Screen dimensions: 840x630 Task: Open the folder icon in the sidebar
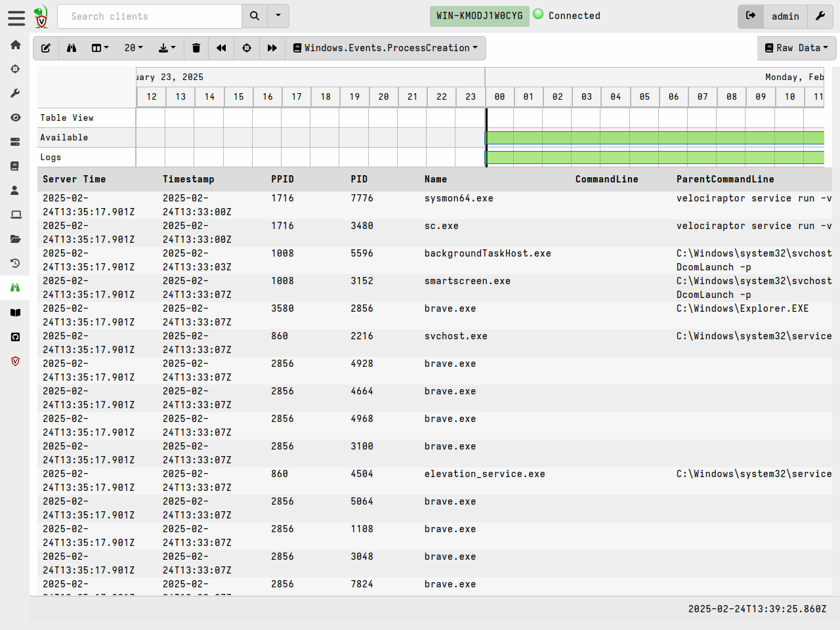(x=16, y=239)
